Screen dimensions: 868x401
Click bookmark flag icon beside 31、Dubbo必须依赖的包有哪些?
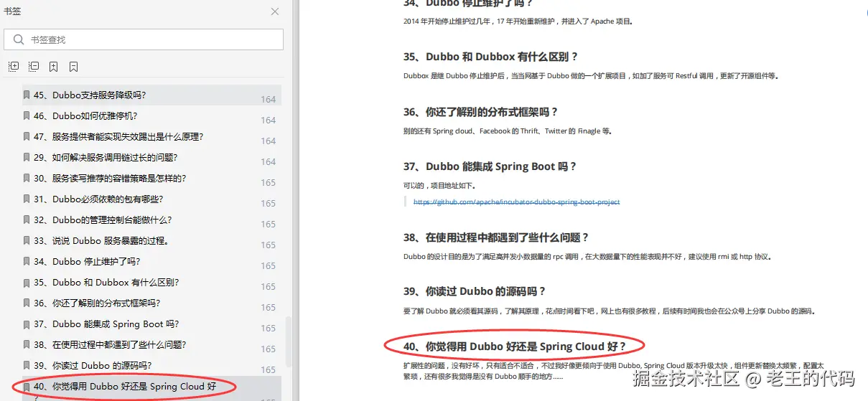click(27, 199)
